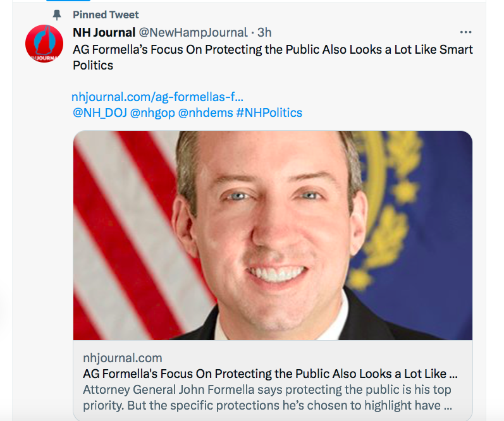This screenshot has height=421, width=504.
Task: Open the NH Journal red avatar
Action: point(43,44)
